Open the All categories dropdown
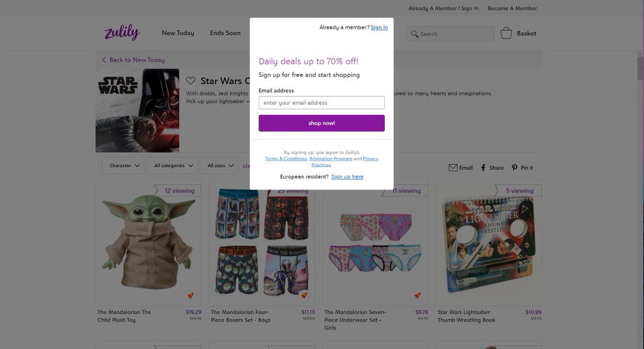Image resolution: width=644 pixels, height=349 pixels. (x=173, y=165)
